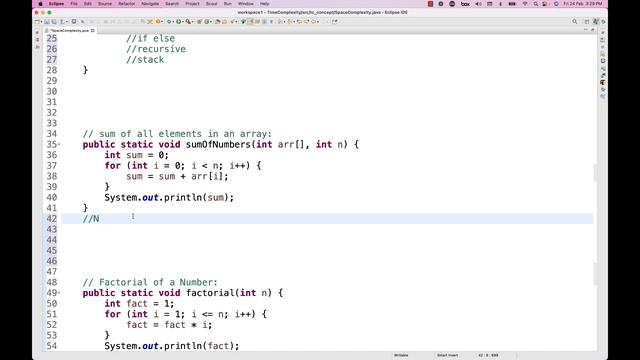Open Spotlight search in menu bar

pyautogui.click(x=536, y=4)
